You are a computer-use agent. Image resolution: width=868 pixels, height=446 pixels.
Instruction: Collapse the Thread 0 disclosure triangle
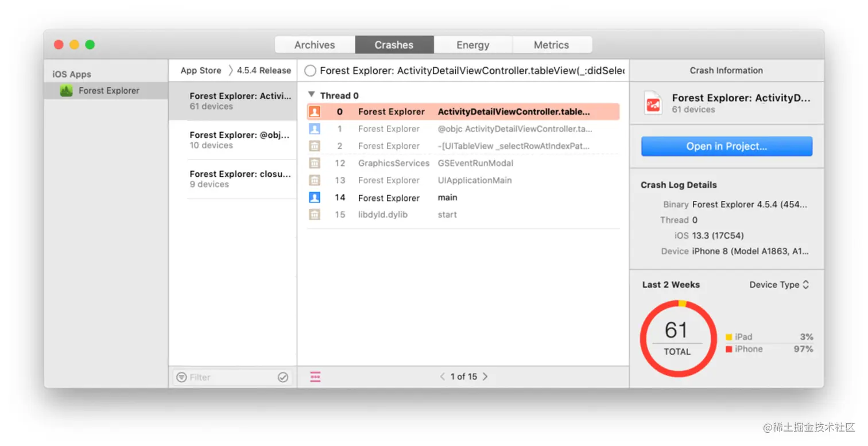click(312, 95)
